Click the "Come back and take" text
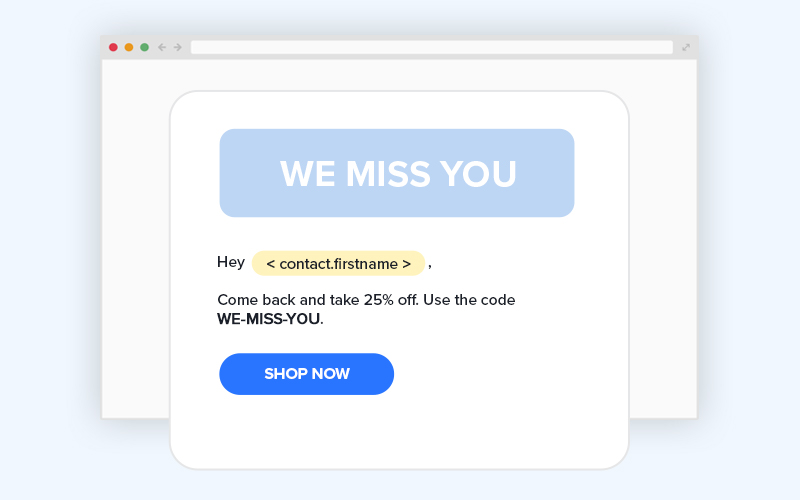This screenshot has width=800, height=500. pyautogui.click(x=289, y=299)
